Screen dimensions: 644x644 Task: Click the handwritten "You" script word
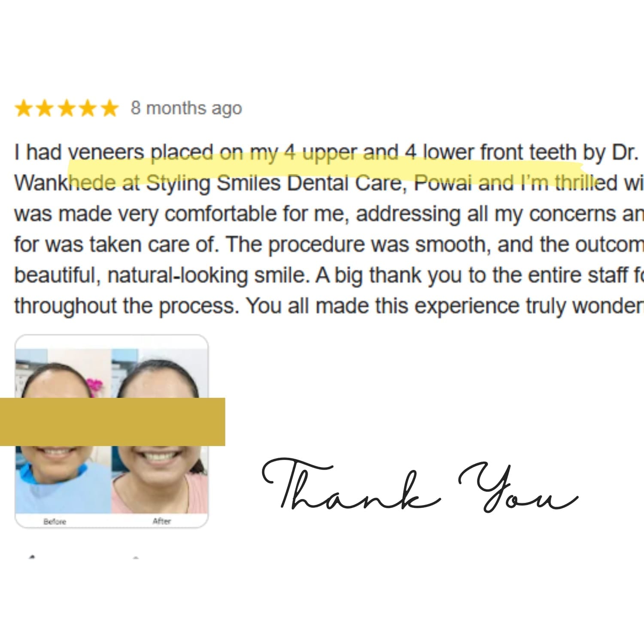point(518,488)
